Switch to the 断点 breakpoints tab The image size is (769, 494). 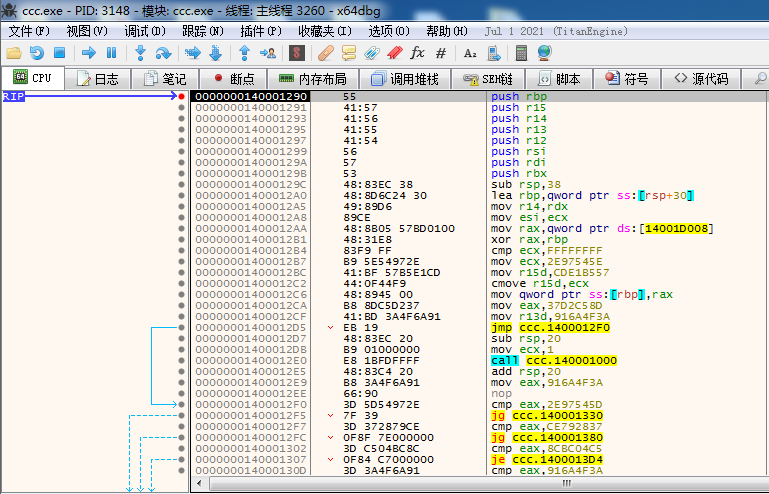click(233, 79)
